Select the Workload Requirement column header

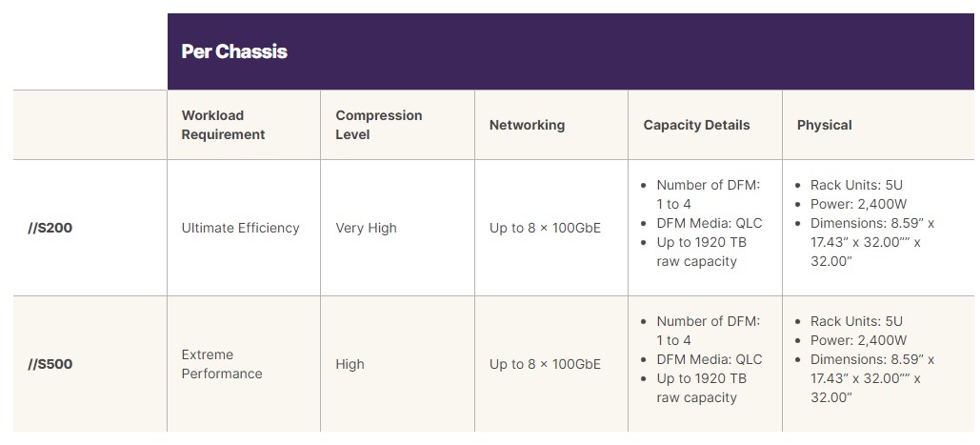coord(223,125)
